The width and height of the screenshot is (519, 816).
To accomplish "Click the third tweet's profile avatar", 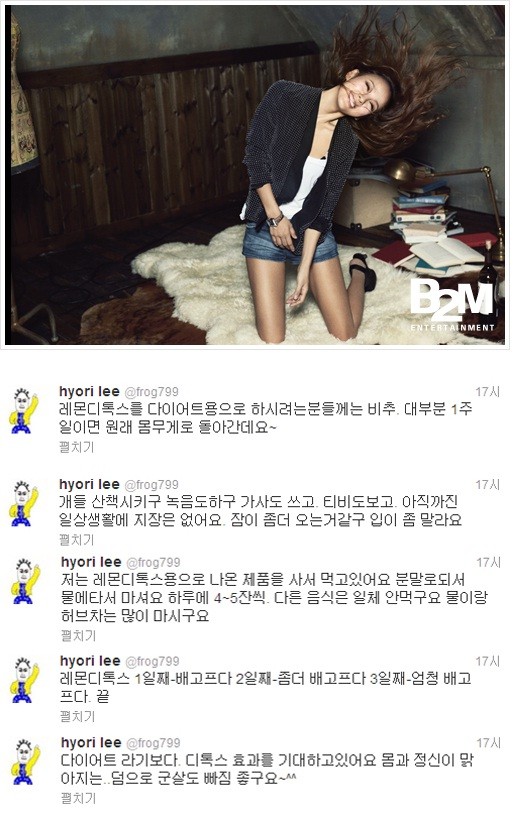I will [x=26, y=581].
